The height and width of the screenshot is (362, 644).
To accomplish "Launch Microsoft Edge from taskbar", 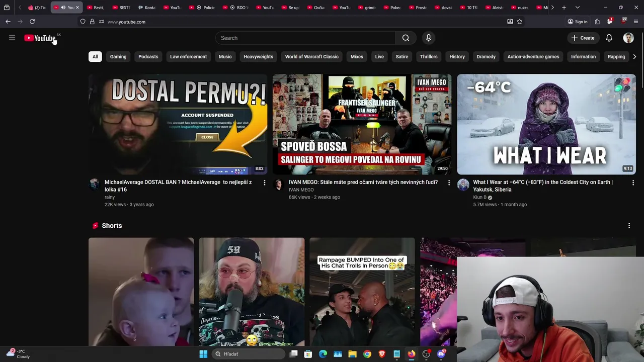I will (323, 354).
